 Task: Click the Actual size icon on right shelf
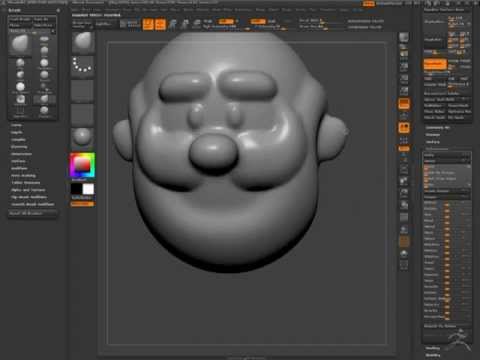(404, 79)
